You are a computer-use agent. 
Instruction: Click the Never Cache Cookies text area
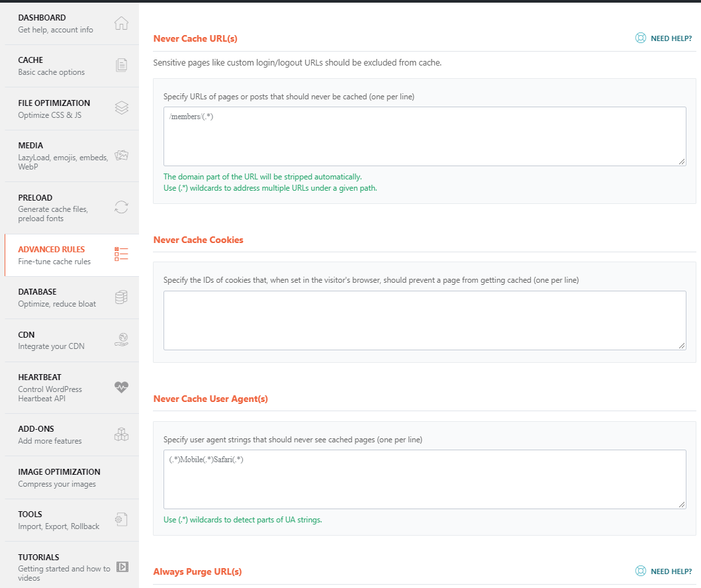pos(424,320)
